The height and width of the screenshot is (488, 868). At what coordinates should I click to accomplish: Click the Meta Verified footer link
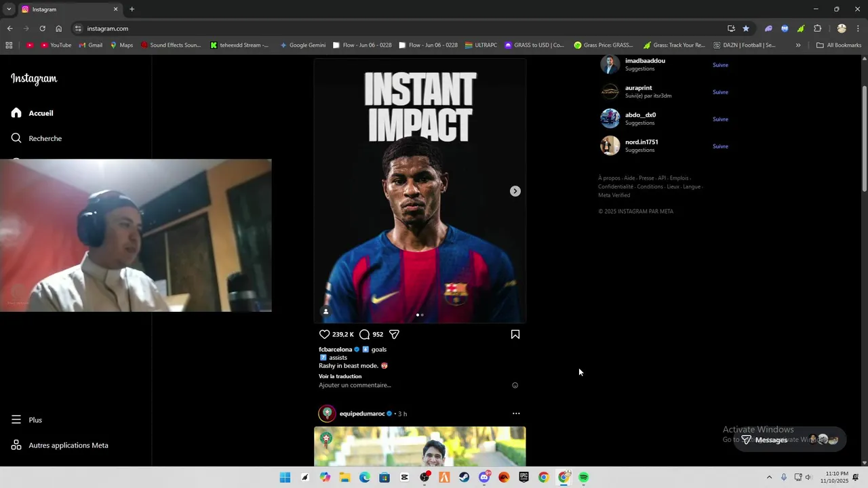pyautogui.click(x=614, y=195)
